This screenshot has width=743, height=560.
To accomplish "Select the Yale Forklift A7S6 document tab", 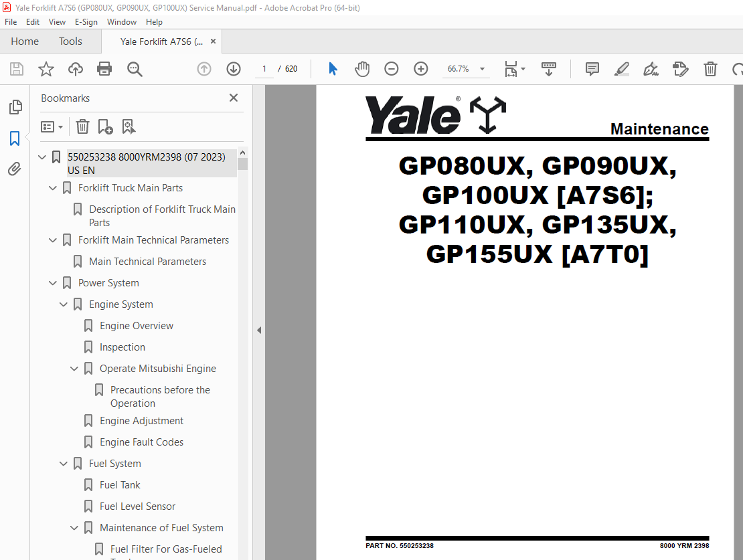I will pos(161,41).
